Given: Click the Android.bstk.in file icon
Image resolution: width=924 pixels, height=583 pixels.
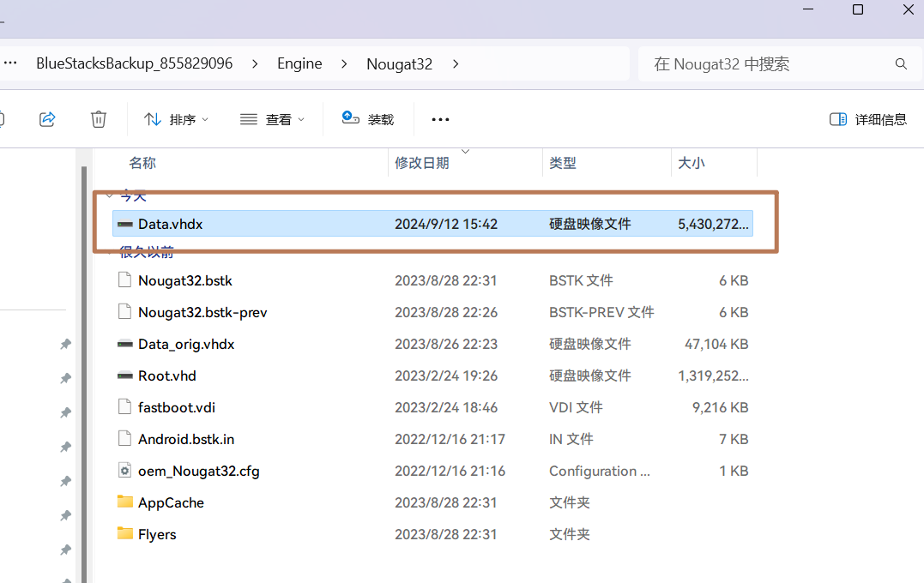Looking at the screenshot, I should [125, 439].
